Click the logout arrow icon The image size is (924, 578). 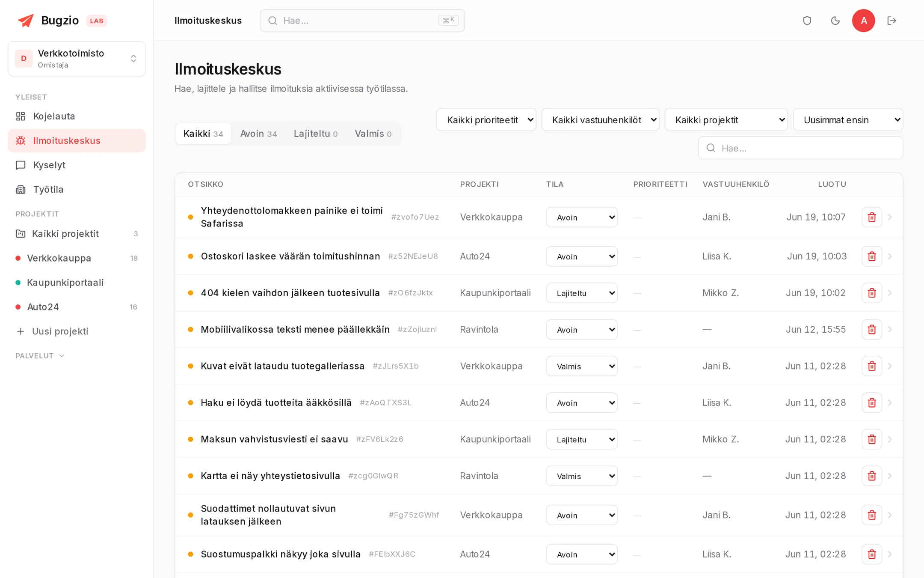click(x=891, y=21)
